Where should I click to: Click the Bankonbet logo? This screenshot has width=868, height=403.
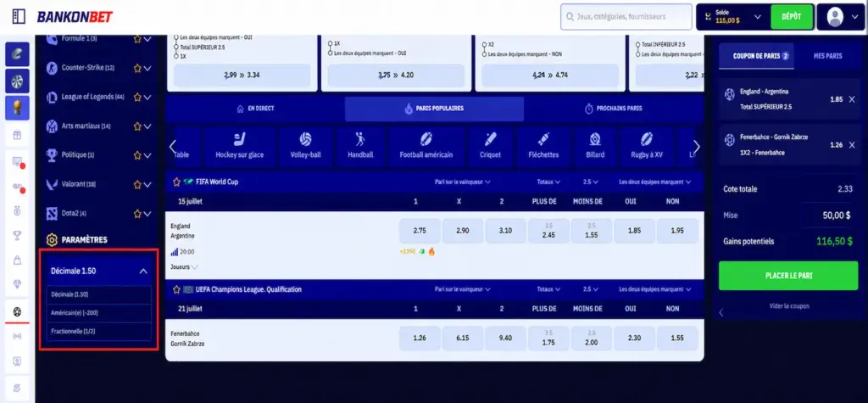click(x=75, y=17)
